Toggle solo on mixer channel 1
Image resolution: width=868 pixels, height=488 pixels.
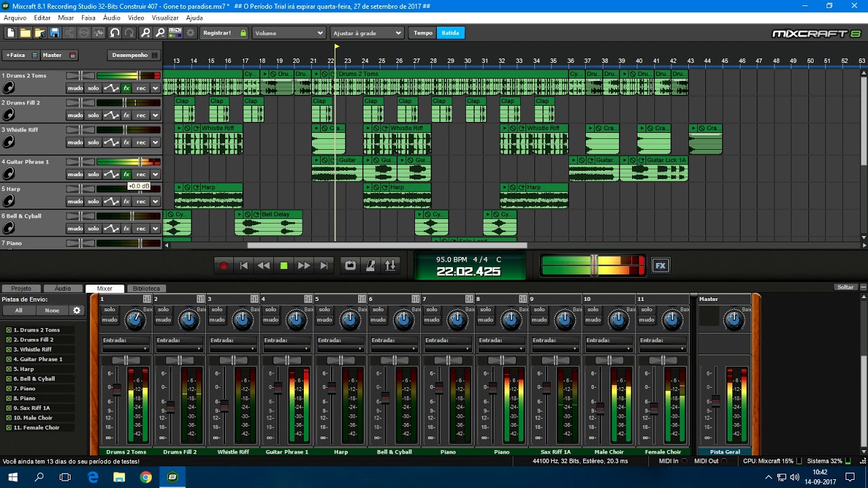click(x=110, y=310)
